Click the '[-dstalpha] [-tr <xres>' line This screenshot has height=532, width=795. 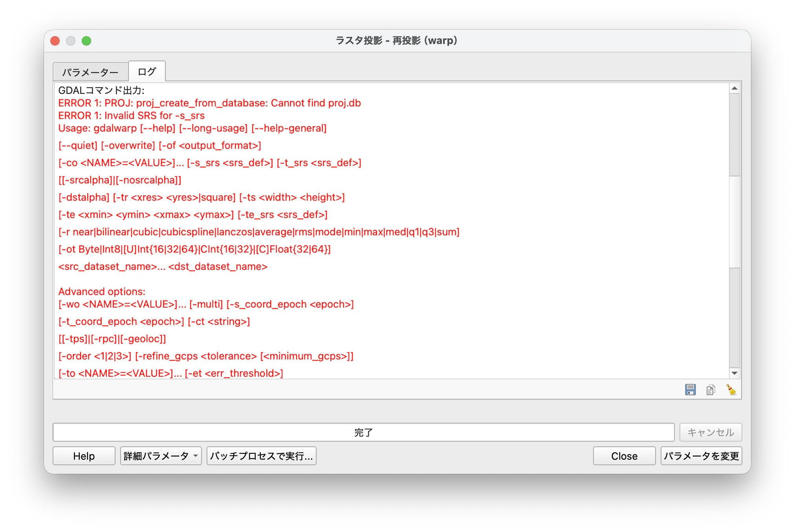tap(201, 197)
